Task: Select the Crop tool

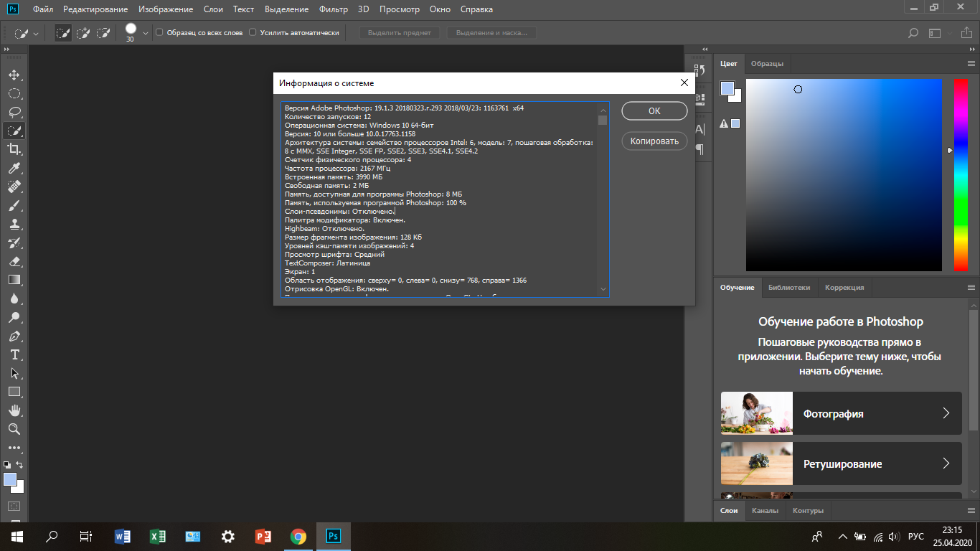Action: click(x=14, y=149)
